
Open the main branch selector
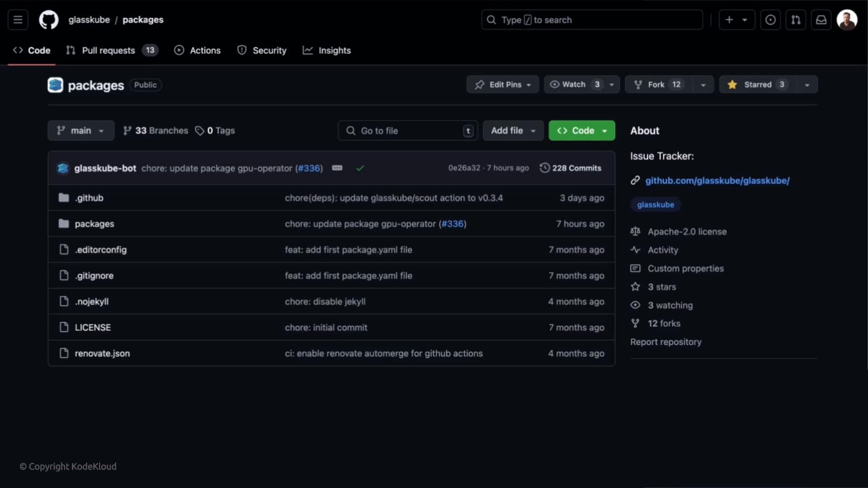pyautogui.click(x=81, y=131)
